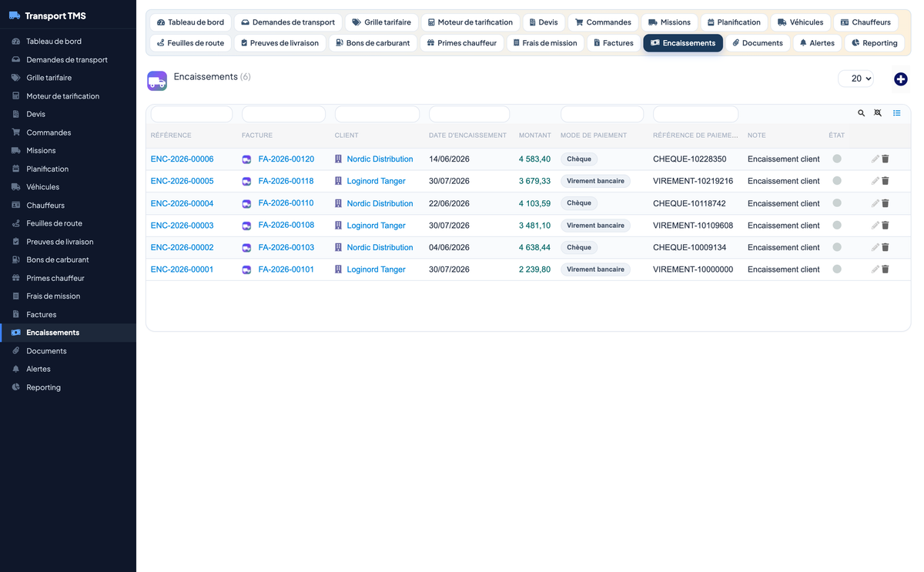Sort by the Montant column header
924x572 pixels.
point(535,135)
